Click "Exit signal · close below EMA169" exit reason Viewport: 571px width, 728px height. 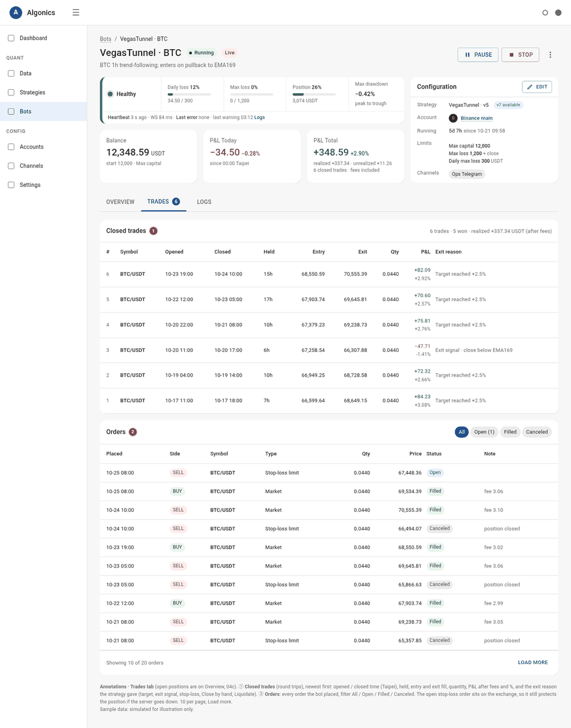(x=474, y=350)
